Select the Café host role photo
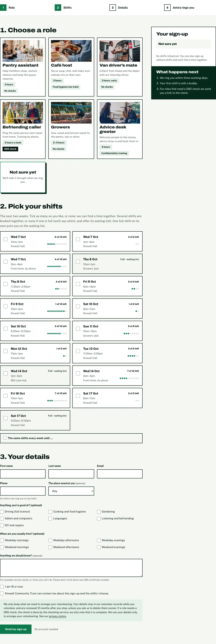 [x=71, y=51]
